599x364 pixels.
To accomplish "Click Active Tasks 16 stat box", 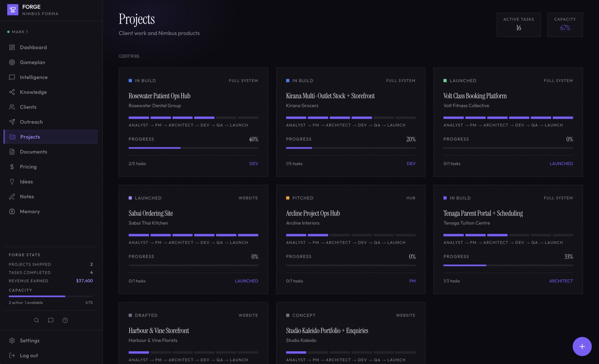I will point(518,25).
